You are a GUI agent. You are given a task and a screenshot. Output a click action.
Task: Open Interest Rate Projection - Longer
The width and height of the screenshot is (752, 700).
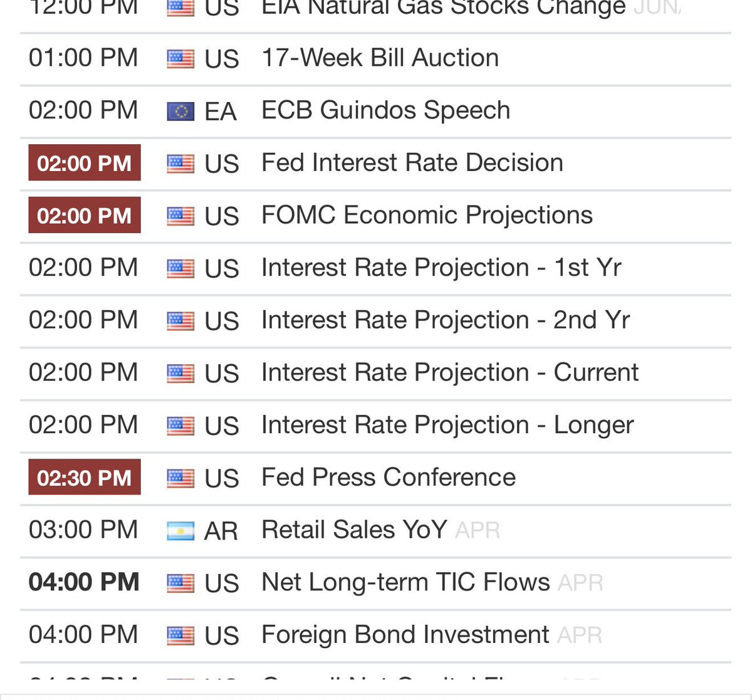pos(447,426)
